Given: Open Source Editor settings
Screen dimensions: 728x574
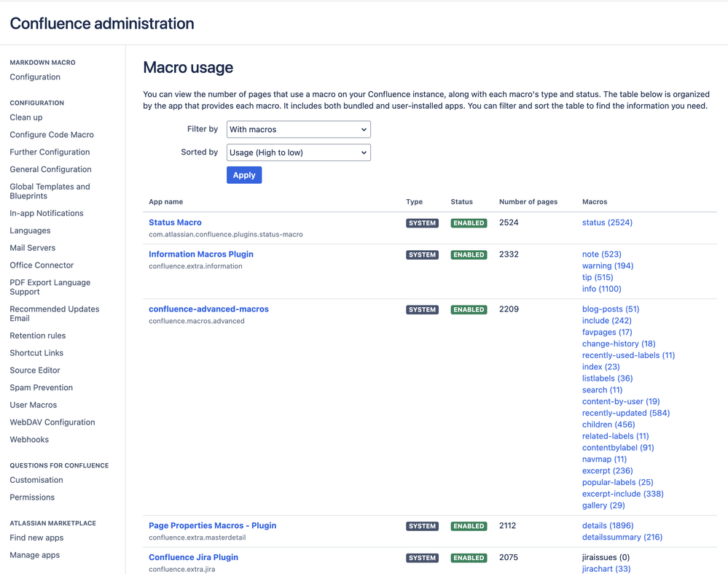Looking at the screenshot, I should (35, 370).
